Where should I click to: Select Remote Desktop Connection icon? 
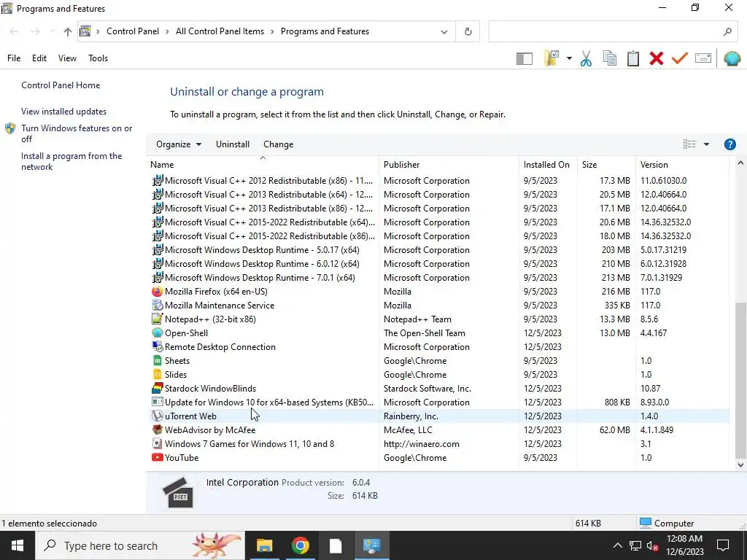(158, 346)
